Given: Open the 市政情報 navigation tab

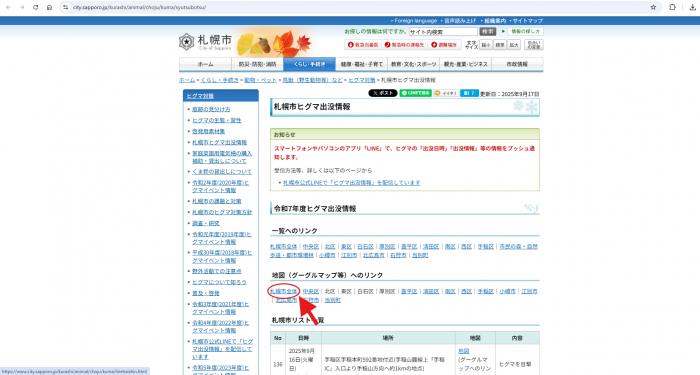Looking at the screenshot, I should (x=517, y=64).
